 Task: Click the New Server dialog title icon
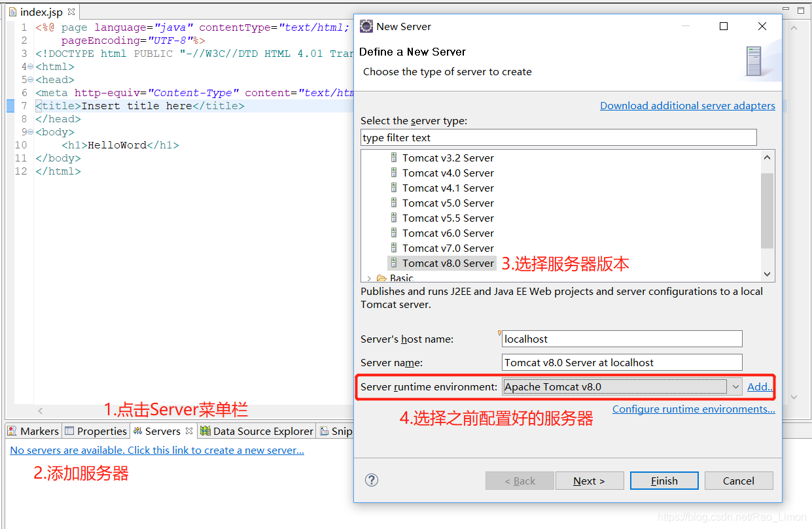(x=367, y=27)
